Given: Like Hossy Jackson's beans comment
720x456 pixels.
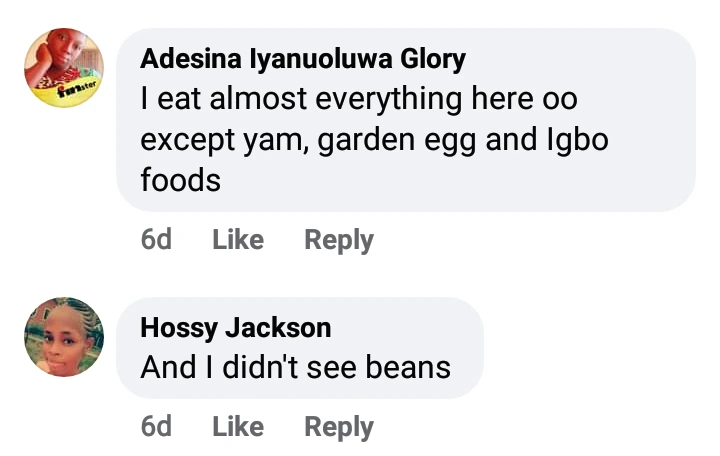Looking at the screenshot, I should point(238,427).
